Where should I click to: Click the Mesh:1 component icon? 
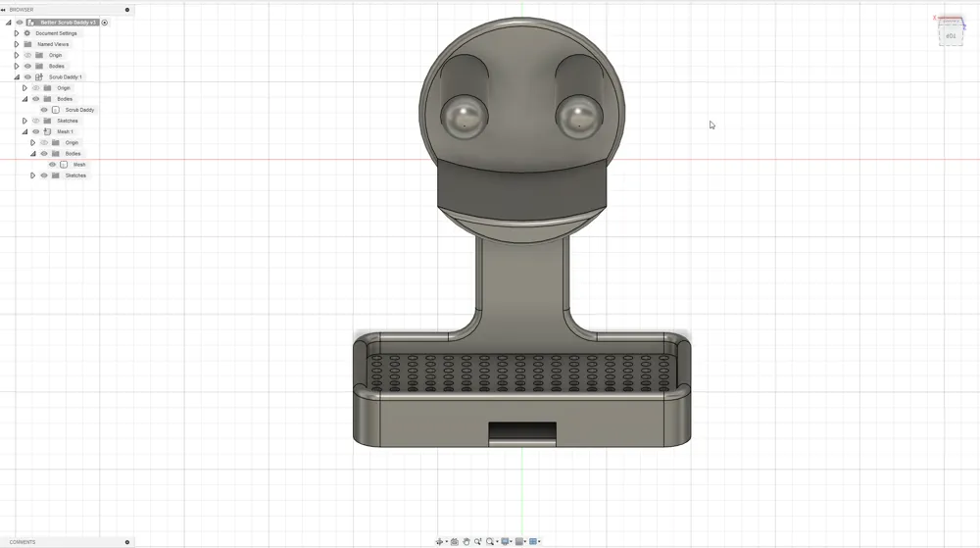click(x=47, y=131)
